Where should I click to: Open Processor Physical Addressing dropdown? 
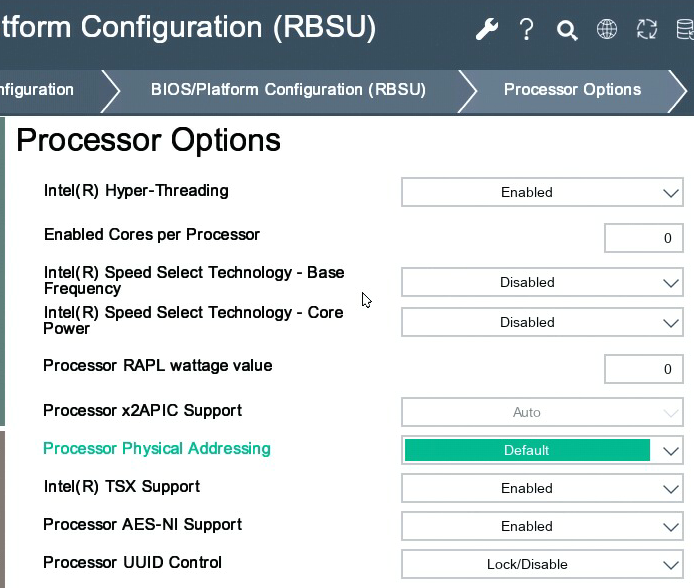541,450
